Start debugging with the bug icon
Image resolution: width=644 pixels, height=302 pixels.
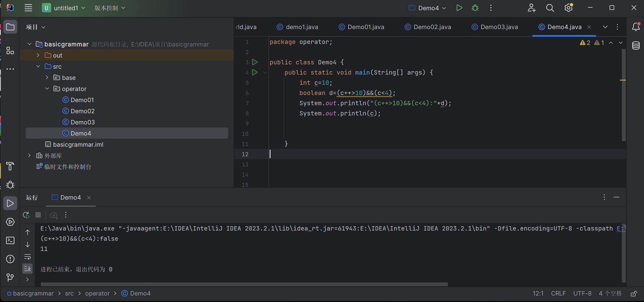pyautogui.click(x=475, y=8)
